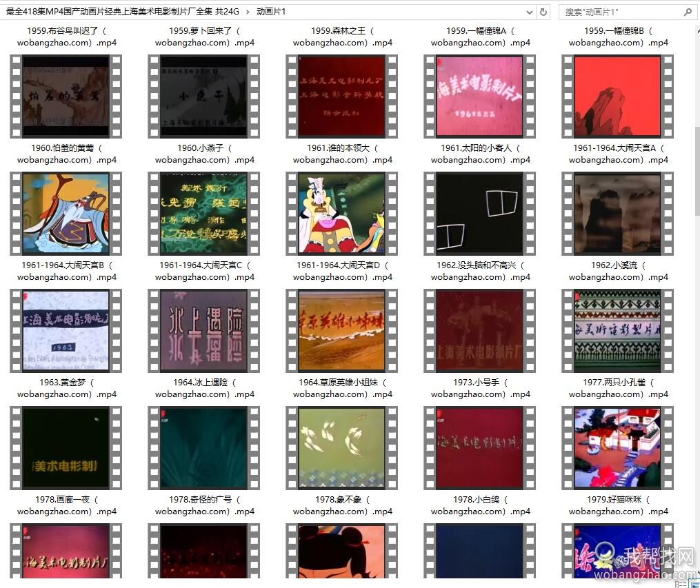The height and width of the screenshot is (588, 700).
Task: Select the 1959.一幅僮锦B file name
Action: tap(619, 37)
